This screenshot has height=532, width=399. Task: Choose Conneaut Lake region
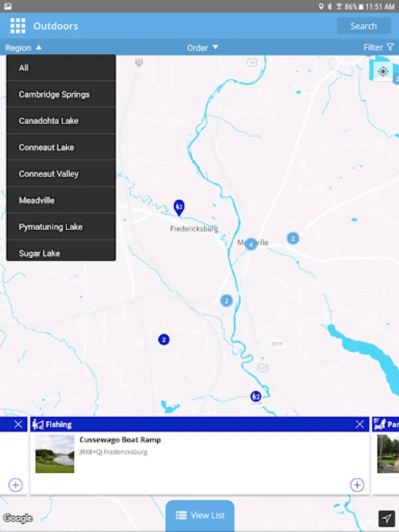(x=61, y=147)
